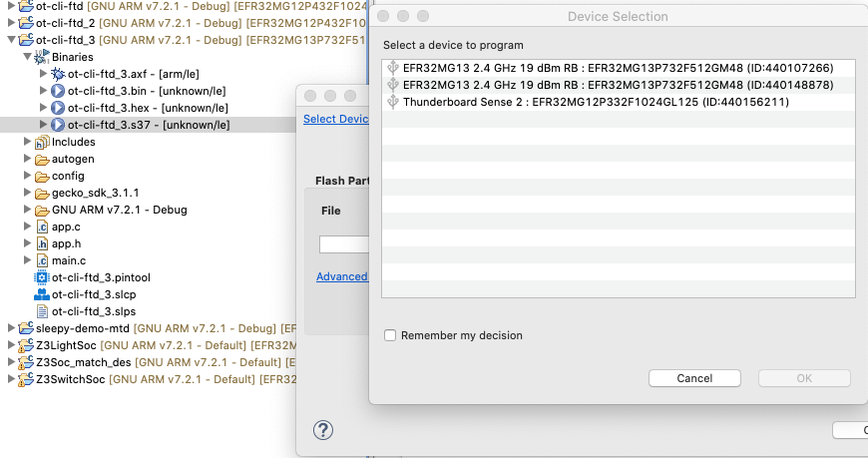The height and width of the screenshot is (458, 868).
Task: Click the ot-cli-ftd_3.axf binary file icon
Action: 58,75
